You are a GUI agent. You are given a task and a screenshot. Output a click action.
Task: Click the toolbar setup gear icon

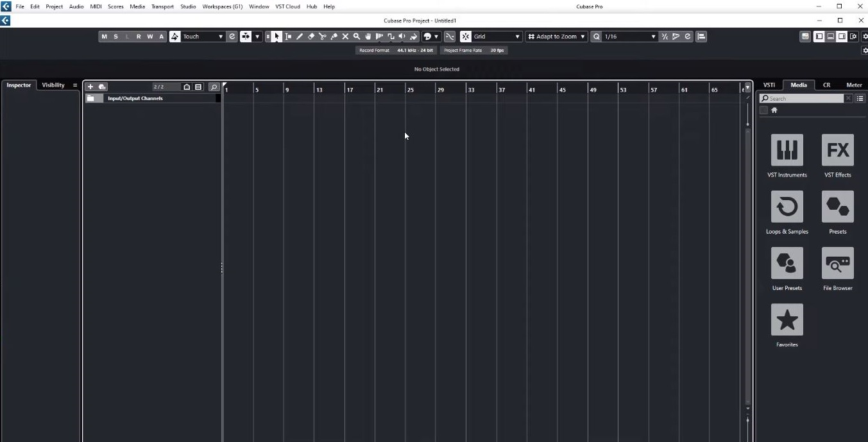[x=865, y=37]
